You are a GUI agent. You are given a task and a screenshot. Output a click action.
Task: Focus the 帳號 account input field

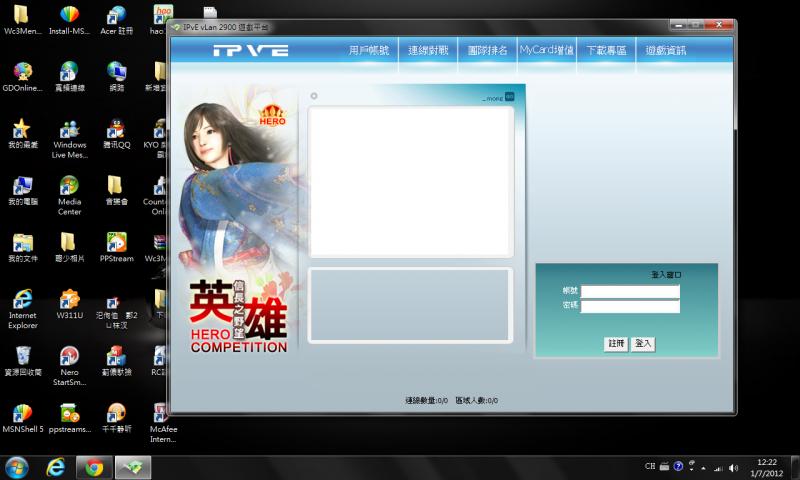coord(630,291)
